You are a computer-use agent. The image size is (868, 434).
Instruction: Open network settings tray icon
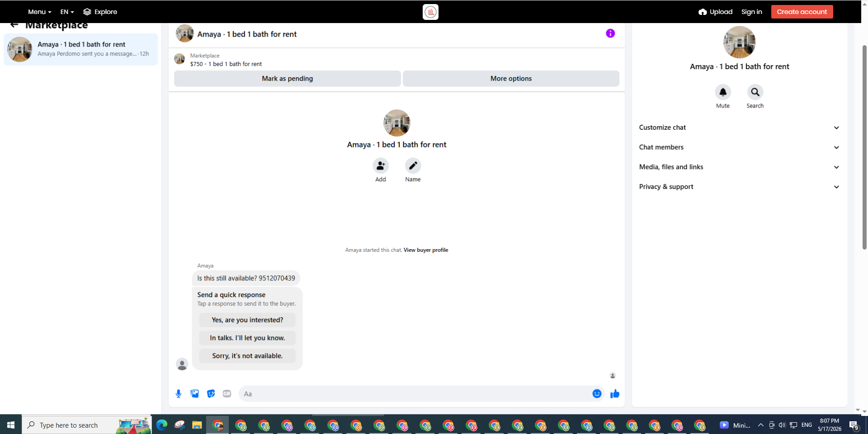[x=793, y=425]
